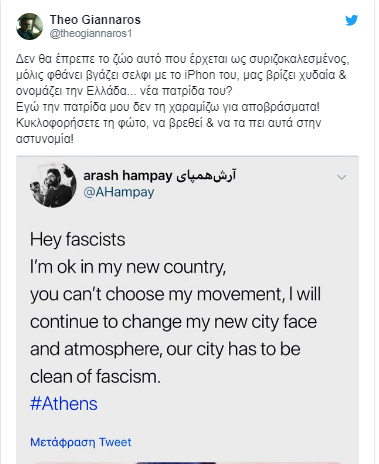Click the 'I'm ok in my new country' line

[x=128, y=267]
